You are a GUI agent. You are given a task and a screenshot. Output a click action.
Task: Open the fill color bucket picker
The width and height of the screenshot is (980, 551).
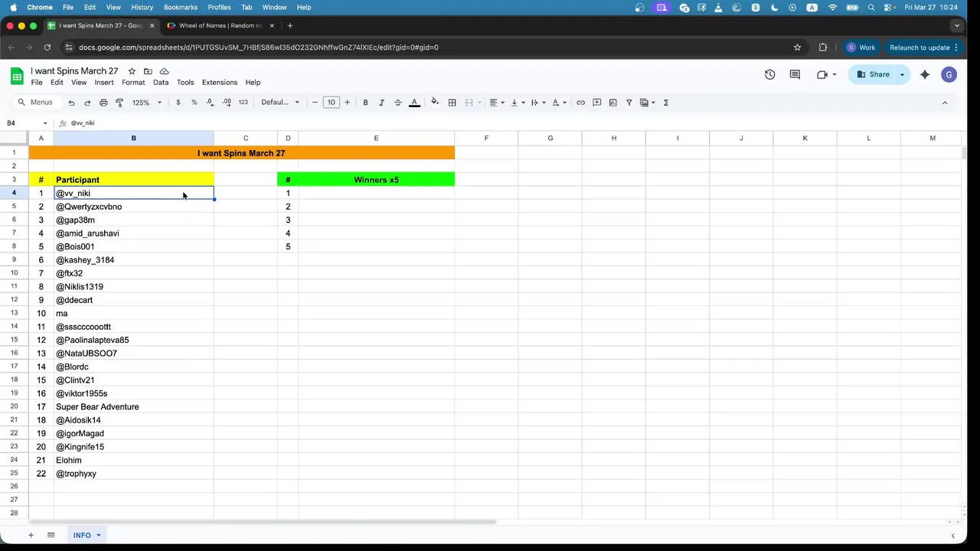click(x=435, y=103)
